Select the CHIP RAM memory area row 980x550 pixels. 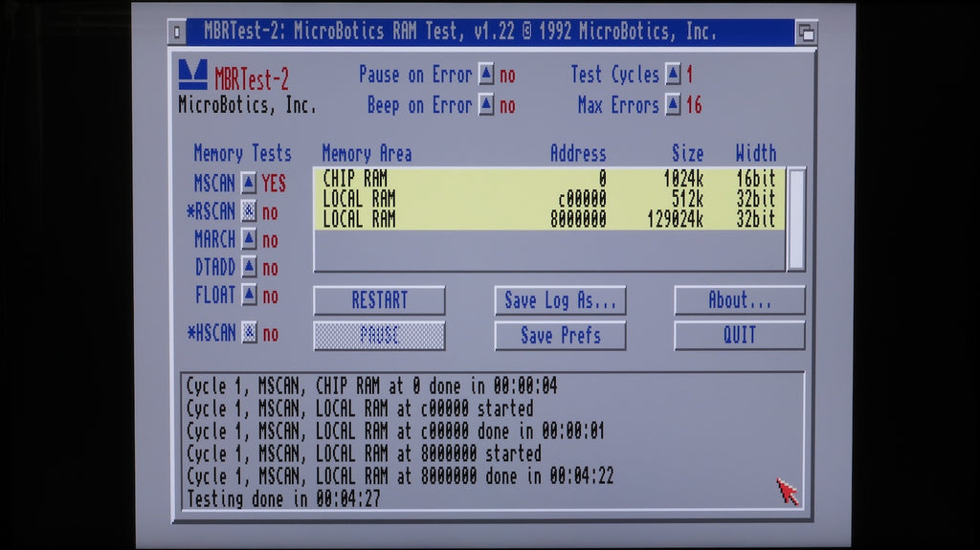[x=548, y=179]
